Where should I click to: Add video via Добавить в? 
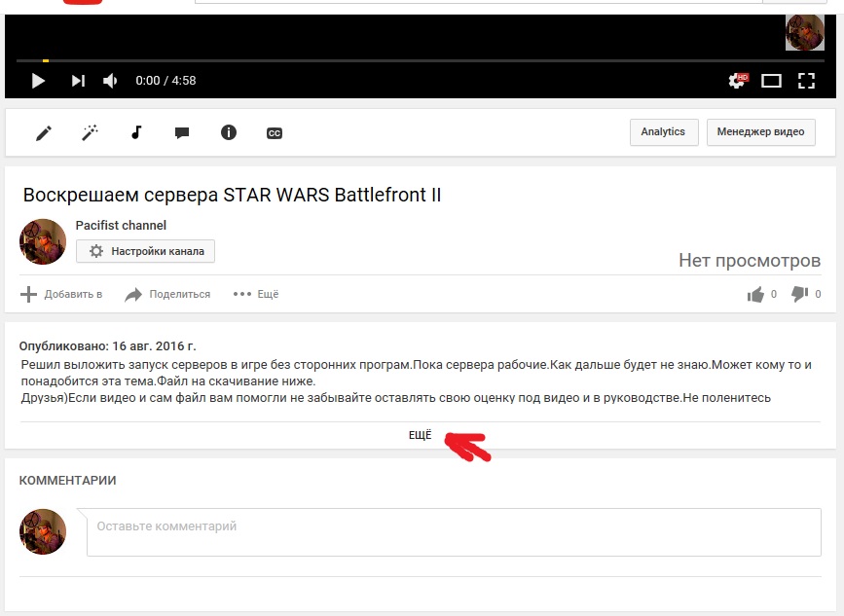pyautogui.click(x=61, y=294)
